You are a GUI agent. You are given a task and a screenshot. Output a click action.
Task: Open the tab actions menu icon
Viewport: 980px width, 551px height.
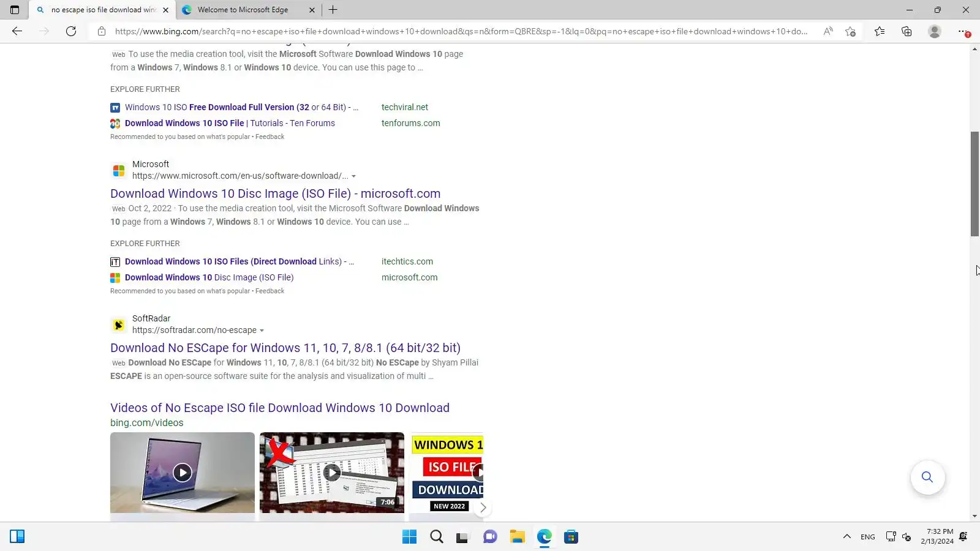click(x=15, y=10)
